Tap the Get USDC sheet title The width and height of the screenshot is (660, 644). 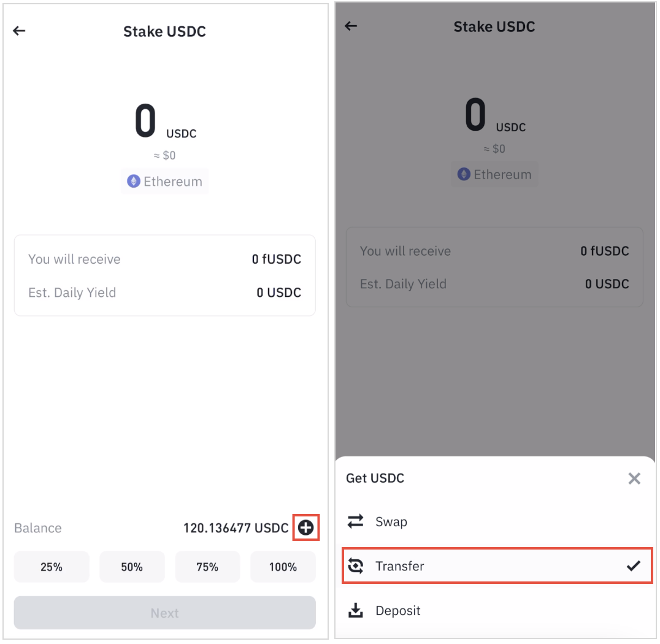(x=375, y=478)
